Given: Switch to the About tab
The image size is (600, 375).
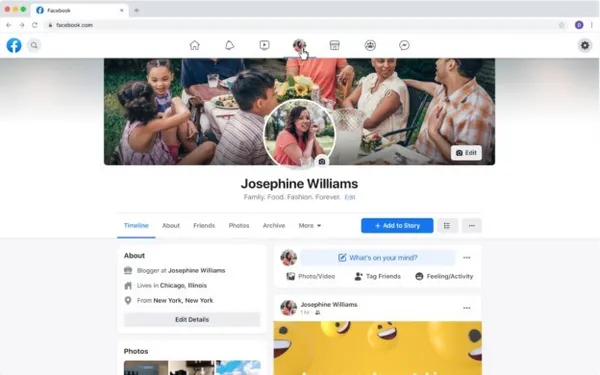Looking at the screenshot, I should tap(171, 225).
